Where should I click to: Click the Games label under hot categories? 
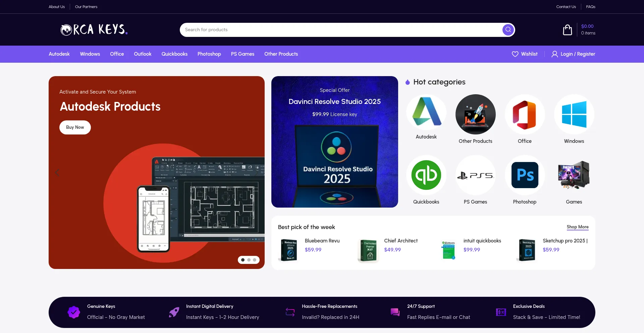pos(574,202)
